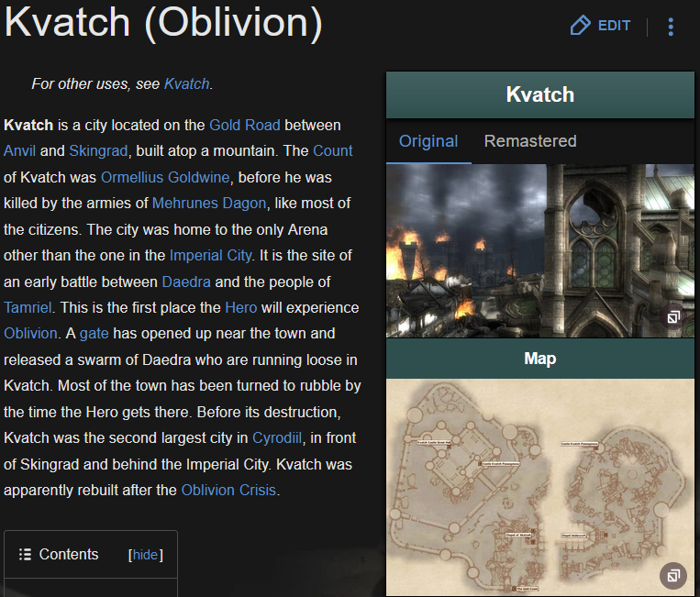Hide the Contents box

coord(145,555)
